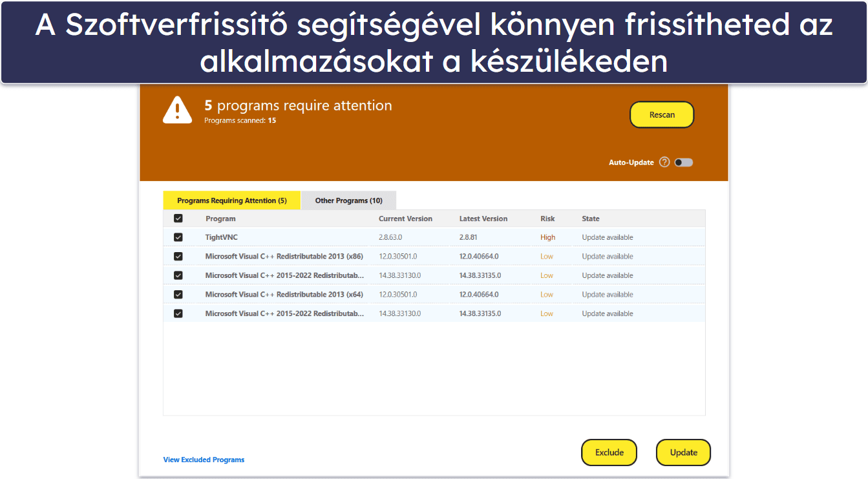Click the warning triangle icon
Viewport: 868px width, 479px height.
coord(177,111)
